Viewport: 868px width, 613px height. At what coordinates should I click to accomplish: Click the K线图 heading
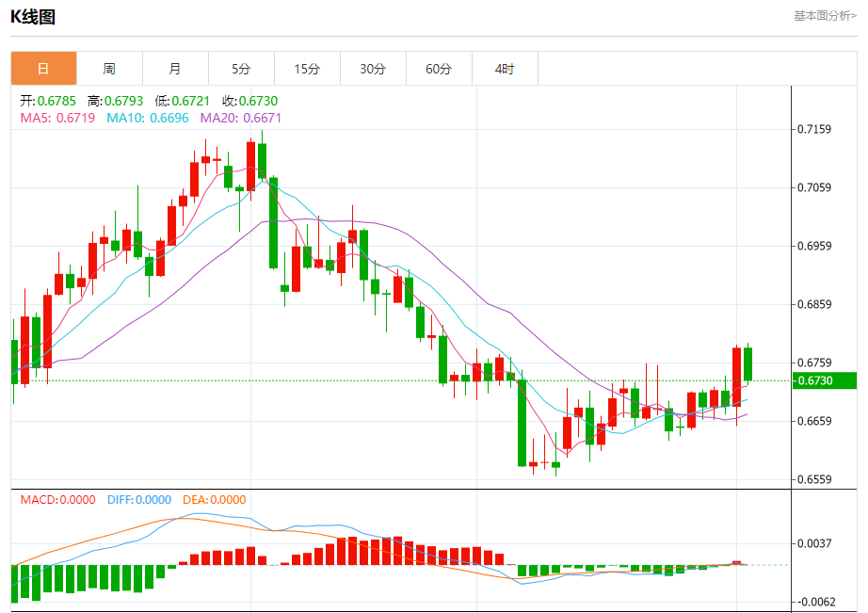point(33,17)
